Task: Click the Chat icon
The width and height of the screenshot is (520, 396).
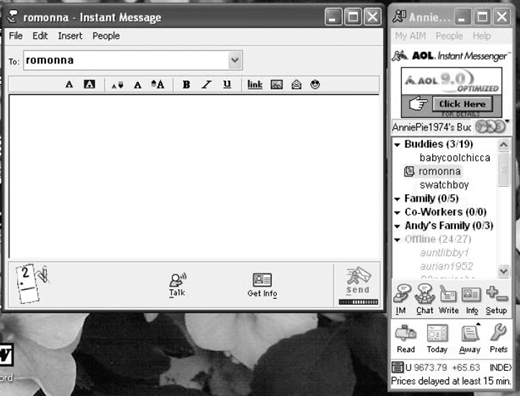Action: click(x=425, y=299)
